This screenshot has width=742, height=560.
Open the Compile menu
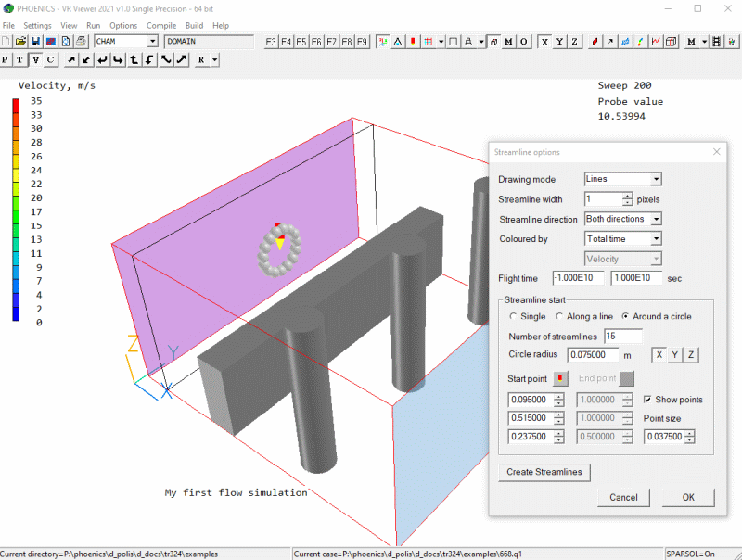coord(161,26)
